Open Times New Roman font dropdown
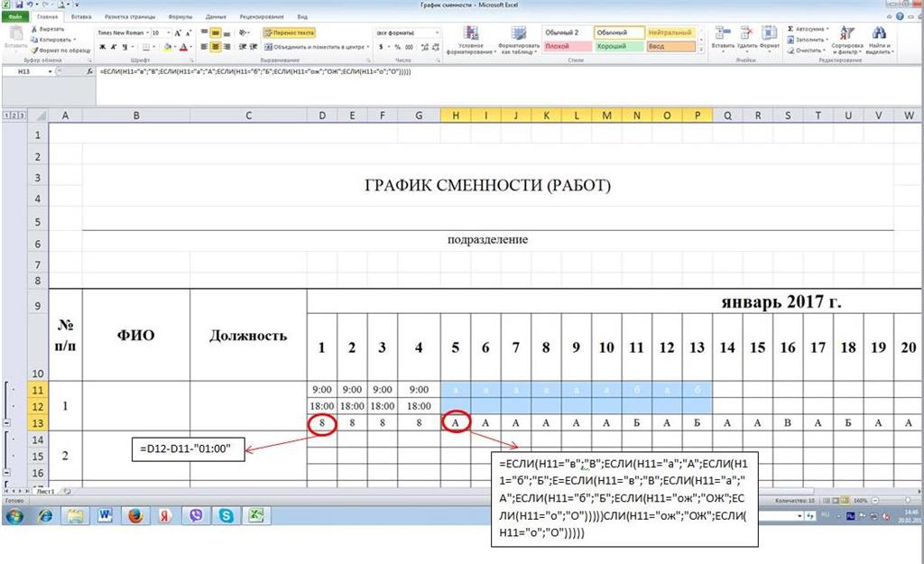Image resolution: width=924 pixels, height=564 pixels. point(147,33)
